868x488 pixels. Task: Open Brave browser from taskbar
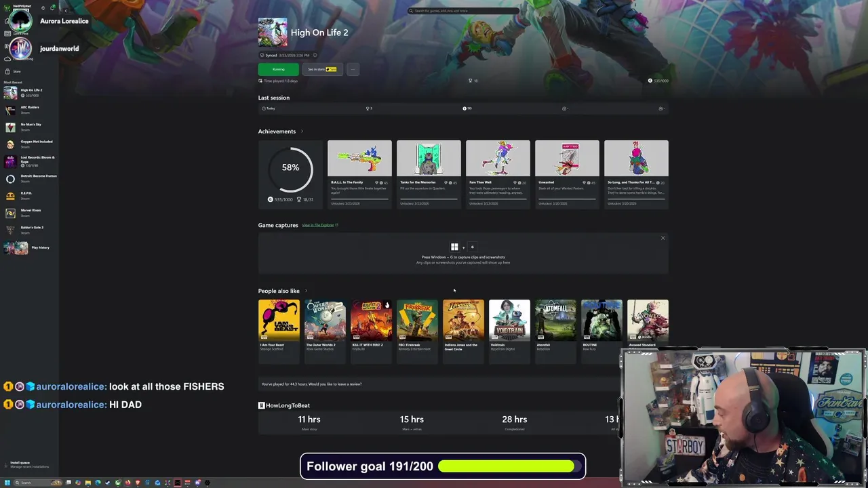[138, 483]
